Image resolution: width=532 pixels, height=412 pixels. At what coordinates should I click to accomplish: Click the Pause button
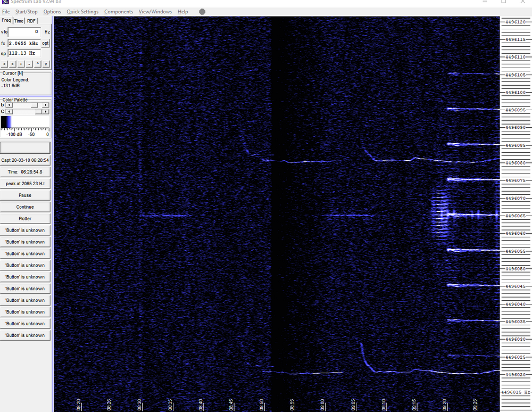25,195
